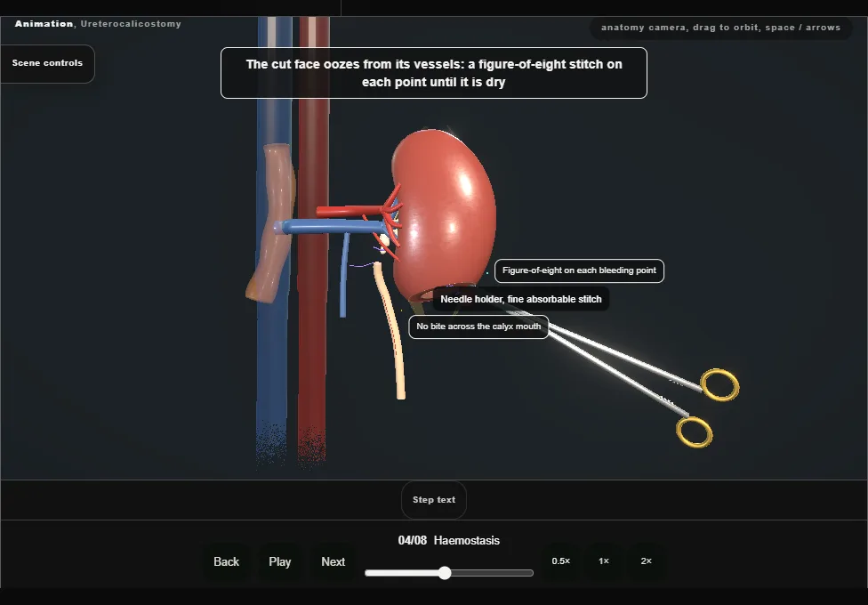This screenshot has width=868, height=605.
Task: Click the upper gold ring of the needle holder
Action: pyautogui.click(x=719, y=384)
